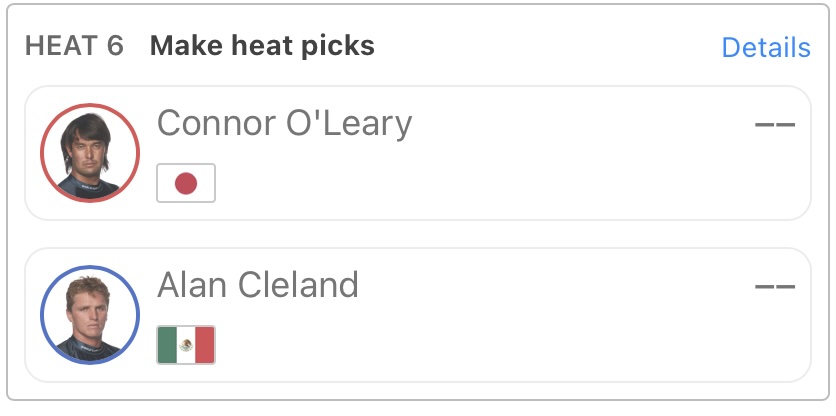Click the green stripe of the Mexico flag
The image size is (836, 416).
coord(167,345)
